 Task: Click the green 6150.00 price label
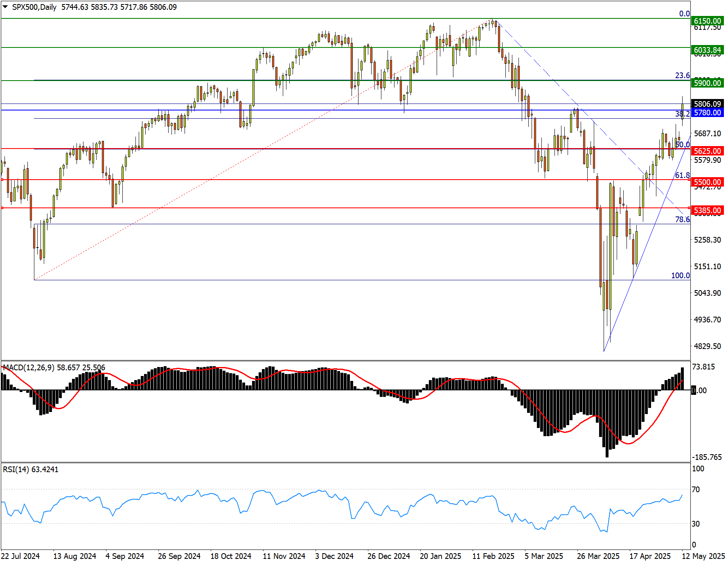coord(707,21)
